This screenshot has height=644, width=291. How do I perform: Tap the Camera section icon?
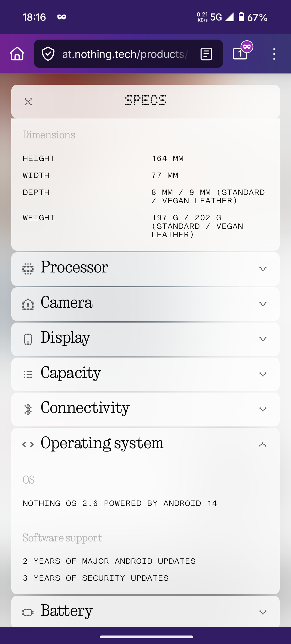(28, 304)
